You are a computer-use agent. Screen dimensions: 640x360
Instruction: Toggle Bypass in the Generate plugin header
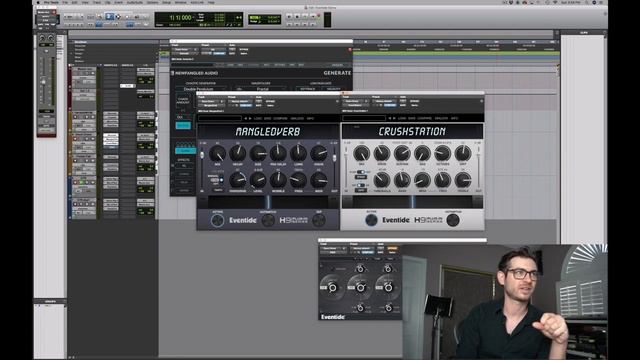[244, 49]
